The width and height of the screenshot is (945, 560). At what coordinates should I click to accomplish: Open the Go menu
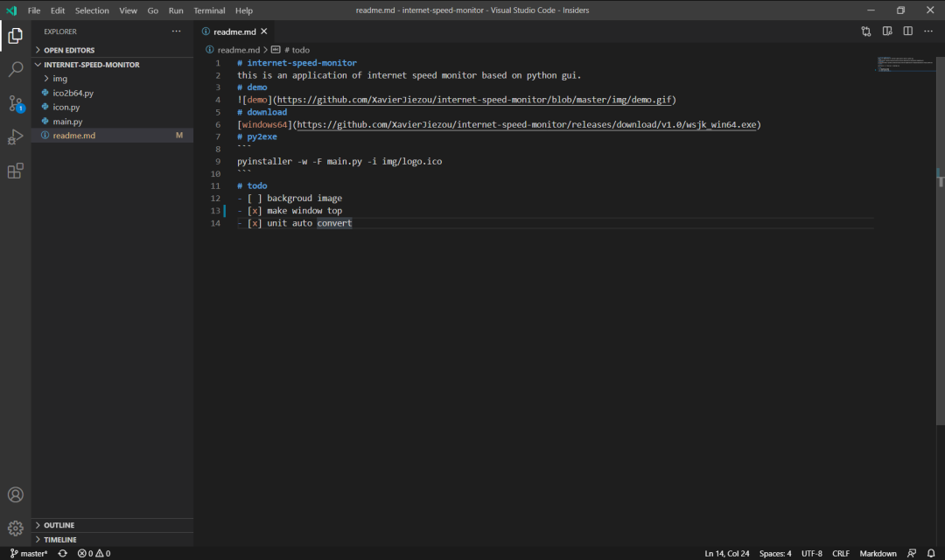pyautogui.click(x=153, y=10)
